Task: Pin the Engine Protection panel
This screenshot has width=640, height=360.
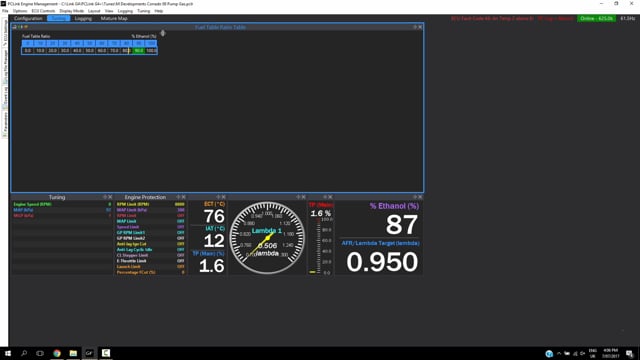Action: 178,197
